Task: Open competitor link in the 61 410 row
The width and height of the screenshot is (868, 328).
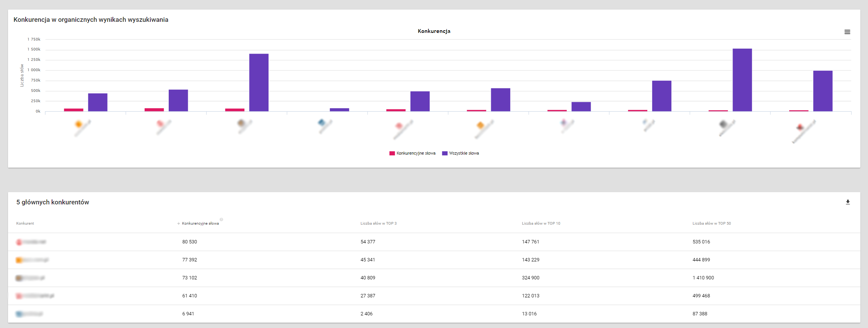Action: point(37,296)
